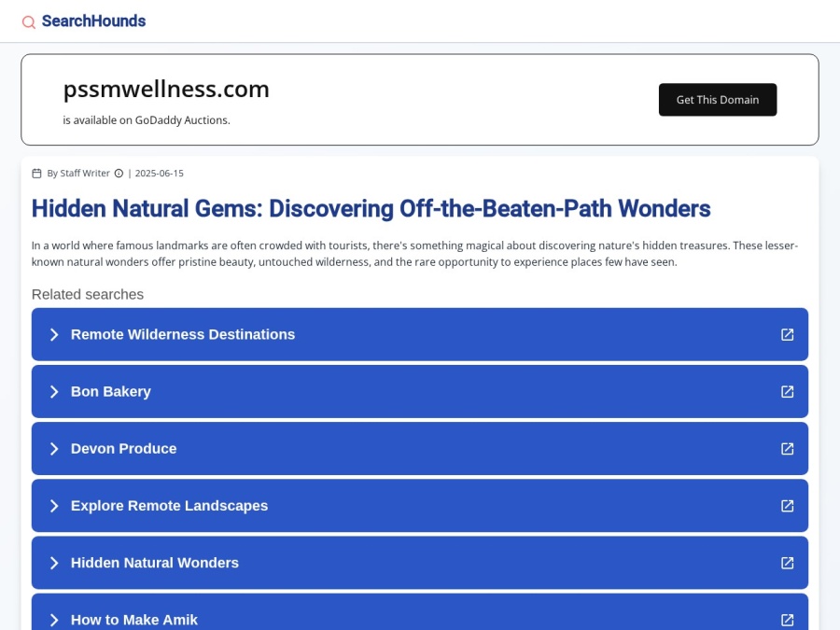Click external link icon on Remote Wilderness Destinations

point(787,334)
